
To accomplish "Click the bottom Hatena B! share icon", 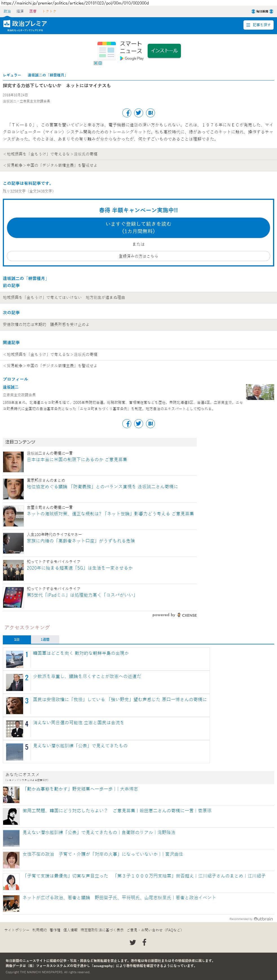I will (150, 423).
